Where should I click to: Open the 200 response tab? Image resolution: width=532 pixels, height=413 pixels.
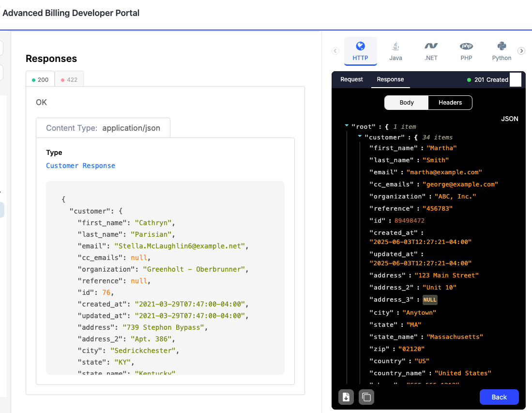[40, 80]
